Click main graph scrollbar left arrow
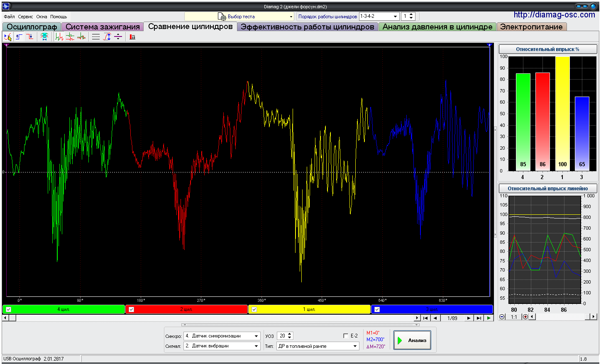The width and height of the screenshot is (601, 364). [5, 318]
